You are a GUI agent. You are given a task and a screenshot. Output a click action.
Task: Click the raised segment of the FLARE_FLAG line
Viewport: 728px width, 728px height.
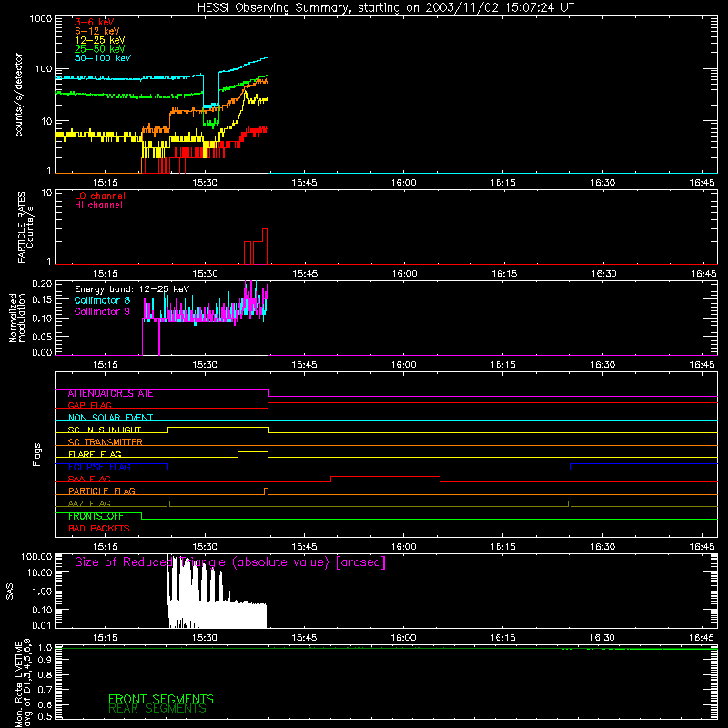pyautogui.click(x=253, y=451)
